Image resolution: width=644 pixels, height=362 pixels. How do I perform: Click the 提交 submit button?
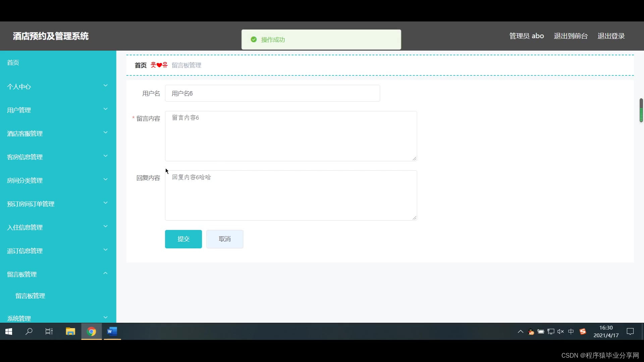coord(183,239)
